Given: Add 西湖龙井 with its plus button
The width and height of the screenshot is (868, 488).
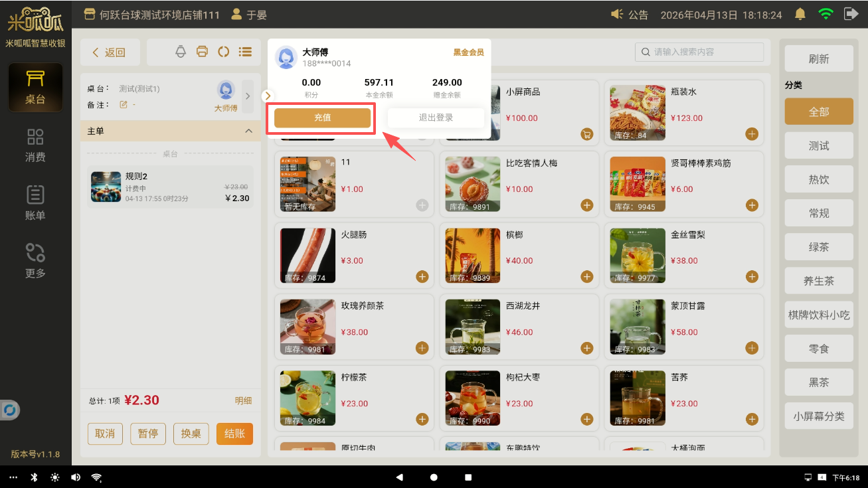Looking at the screenshot, I should click(x=586, y=348).
